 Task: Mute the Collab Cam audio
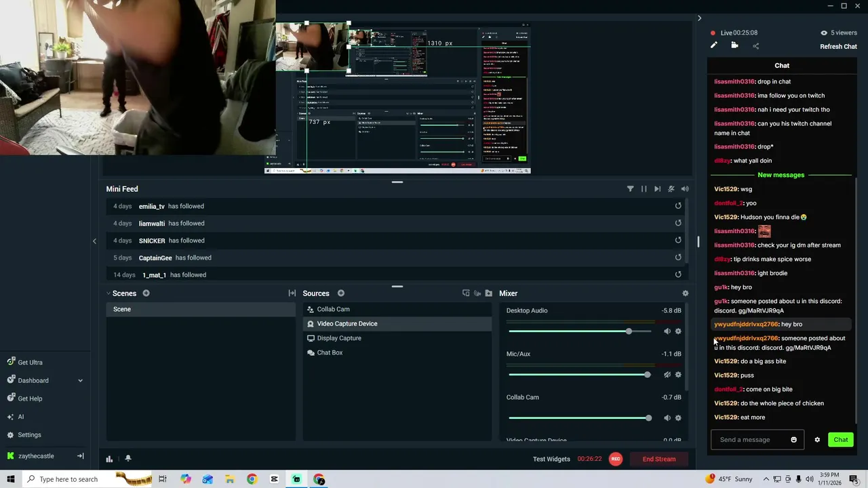click(x=667, y=418)
